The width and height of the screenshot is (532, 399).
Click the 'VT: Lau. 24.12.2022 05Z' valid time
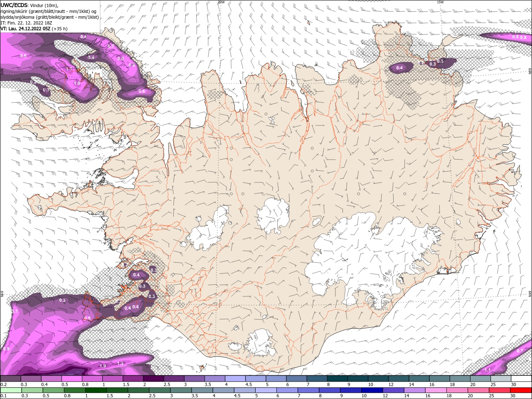point(26,29)
